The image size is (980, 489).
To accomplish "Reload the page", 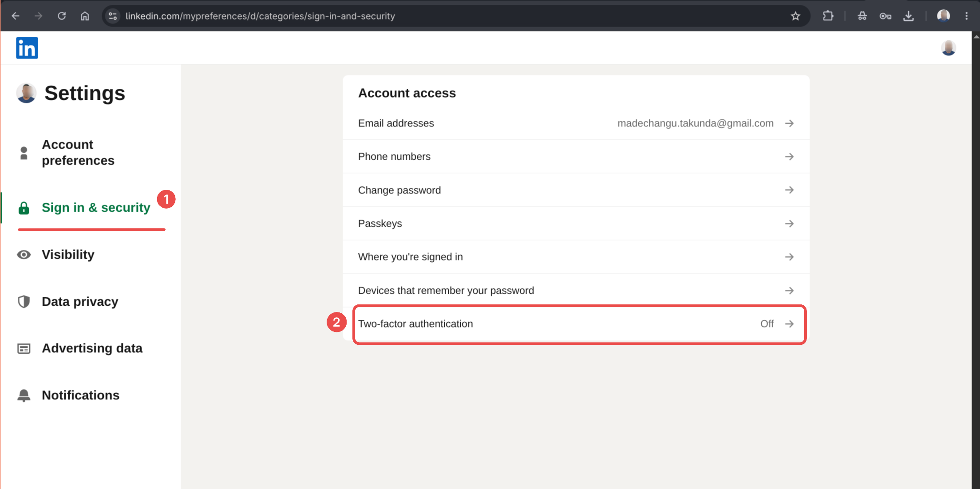I will pyautogui.click(x=62, y=16).
